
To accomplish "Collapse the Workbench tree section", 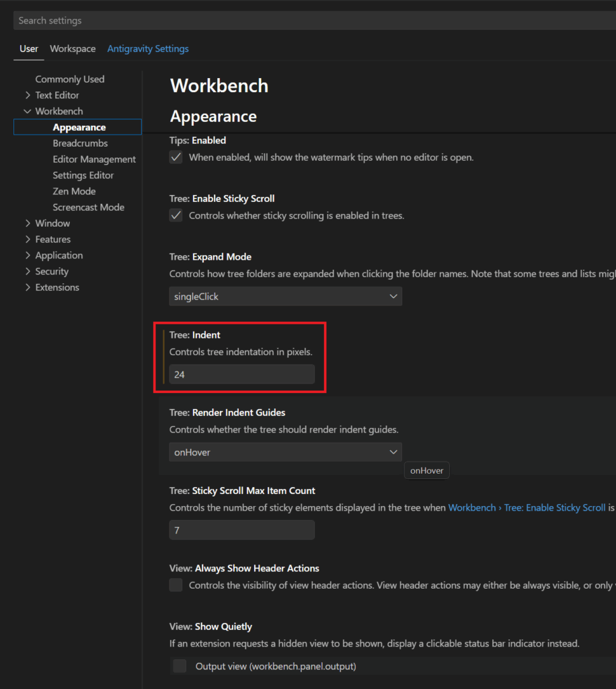I will (28, 112).
